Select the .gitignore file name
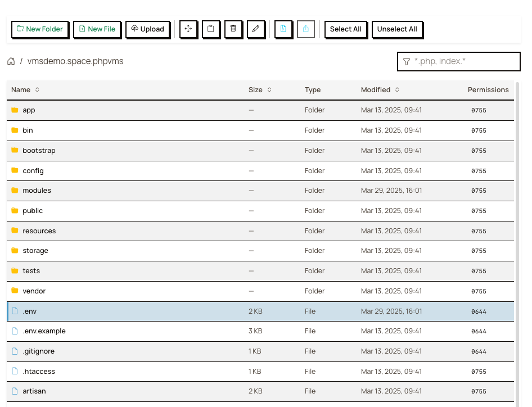 (39, 351)
